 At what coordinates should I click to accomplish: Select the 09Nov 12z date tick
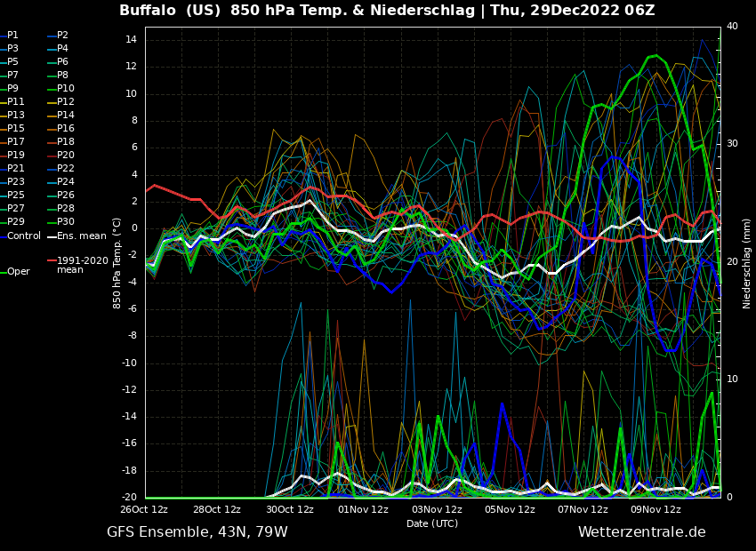[x=655, y=510]
